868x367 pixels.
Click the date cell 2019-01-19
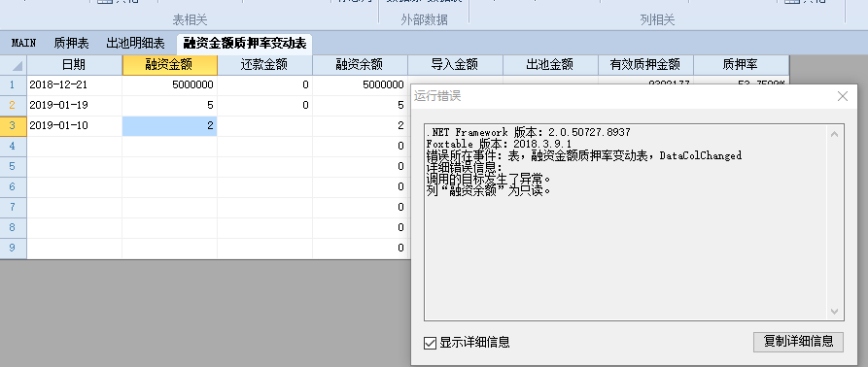point(74,106)
